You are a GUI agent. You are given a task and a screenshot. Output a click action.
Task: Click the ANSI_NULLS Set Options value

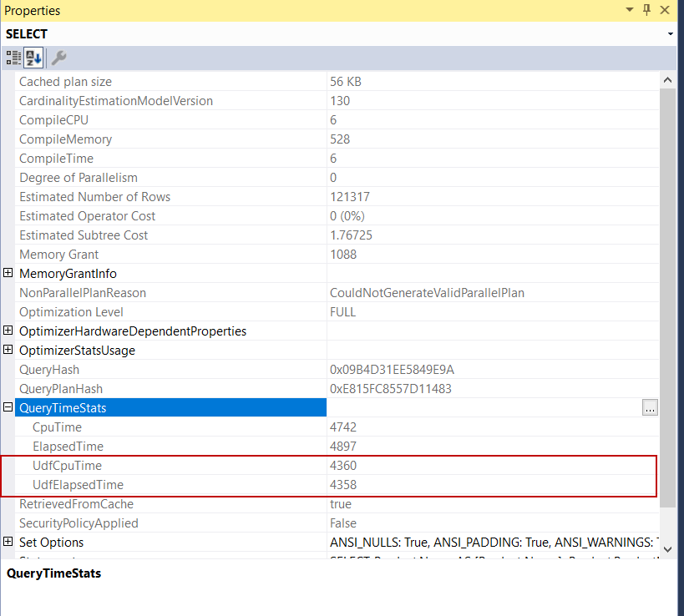pyautogui.click(x=494, y=542)
